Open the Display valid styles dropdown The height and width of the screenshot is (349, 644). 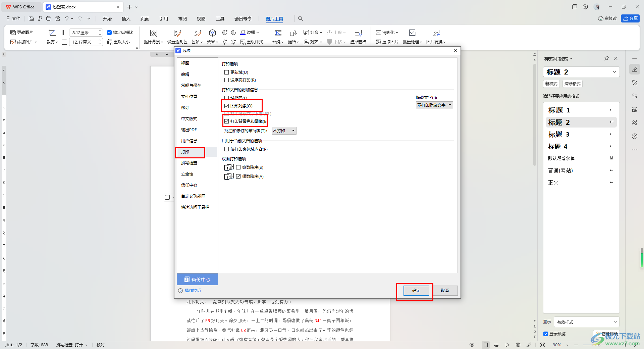point(586,322)
